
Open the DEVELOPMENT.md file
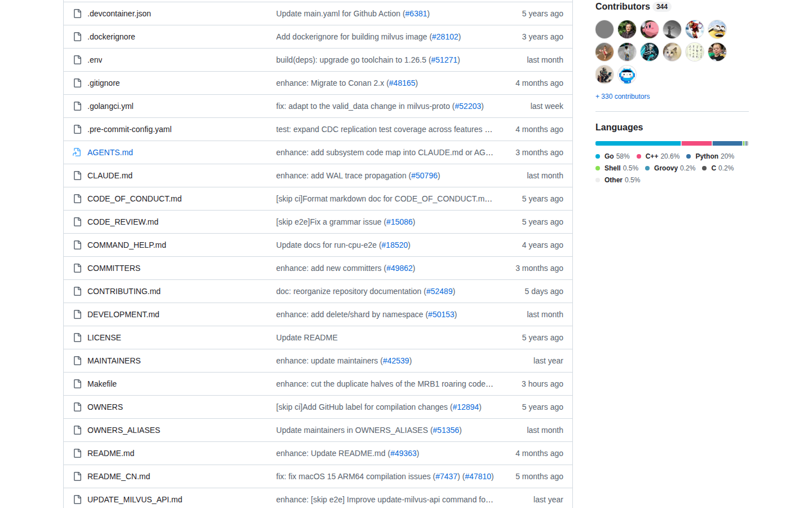pos(123,314)
